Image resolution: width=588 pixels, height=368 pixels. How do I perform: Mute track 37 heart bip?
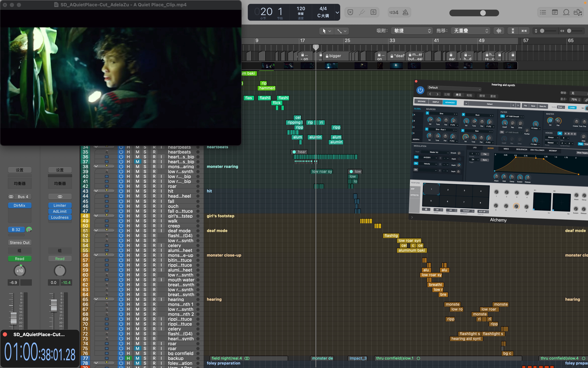137,162
